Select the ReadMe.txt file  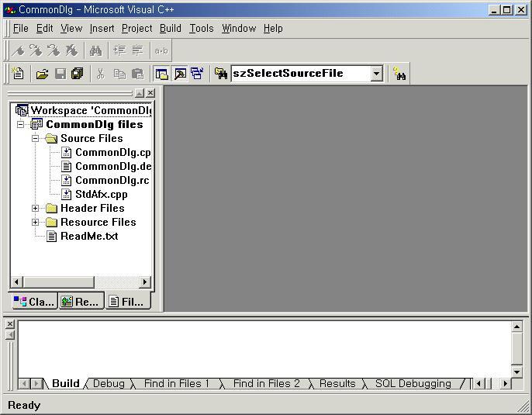click(x=89, y=236)
